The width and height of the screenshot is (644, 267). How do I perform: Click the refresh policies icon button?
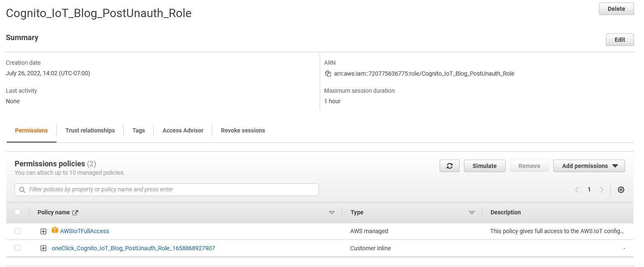point(450,166)
